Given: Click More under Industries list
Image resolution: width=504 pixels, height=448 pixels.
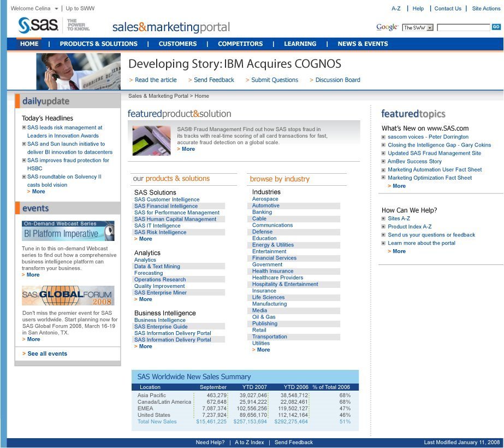Looking at the screenshot, I should [263, 350].
